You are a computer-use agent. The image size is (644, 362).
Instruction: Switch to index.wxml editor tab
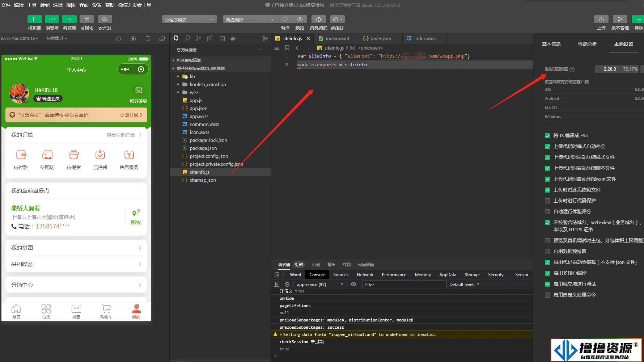click(337, 38)
